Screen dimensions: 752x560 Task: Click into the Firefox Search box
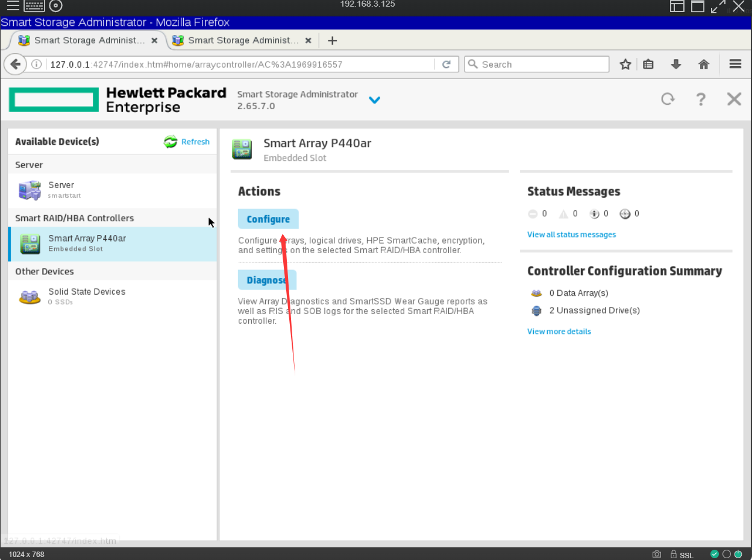click(536, 64)
